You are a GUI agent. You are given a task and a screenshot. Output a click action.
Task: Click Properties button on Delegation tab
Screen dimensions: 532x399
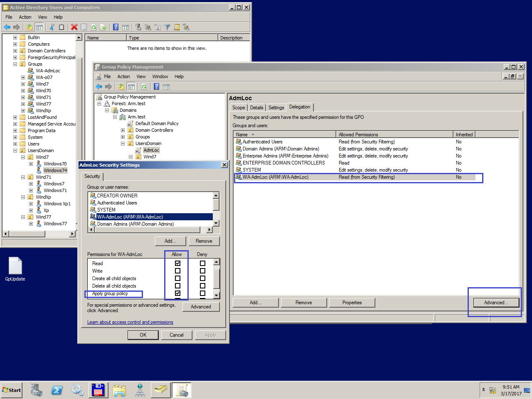(352, 303)
